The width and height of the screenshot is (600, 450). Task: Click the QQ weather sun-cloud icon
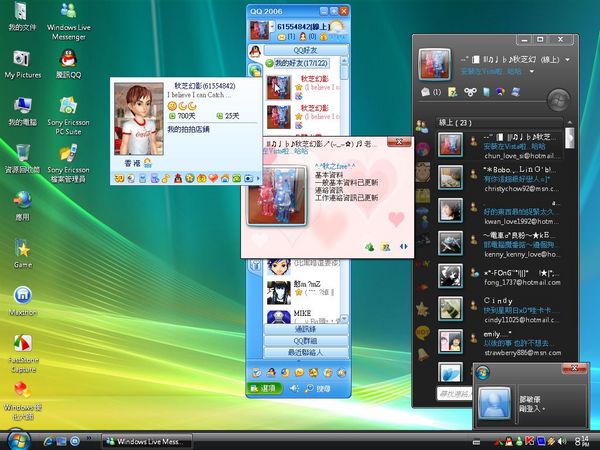[x=337, y=27]
